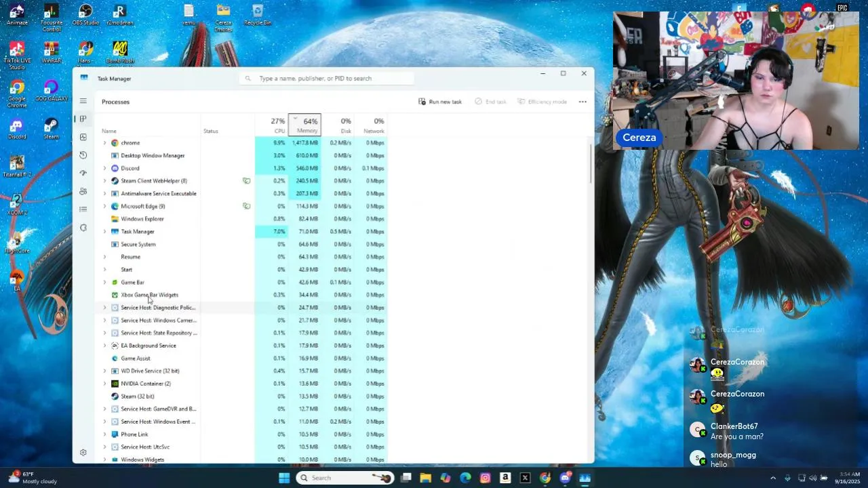The image size is (868, 488).
Task: Open Task Manager navigation hamburger menu
Action: point(83,101)
